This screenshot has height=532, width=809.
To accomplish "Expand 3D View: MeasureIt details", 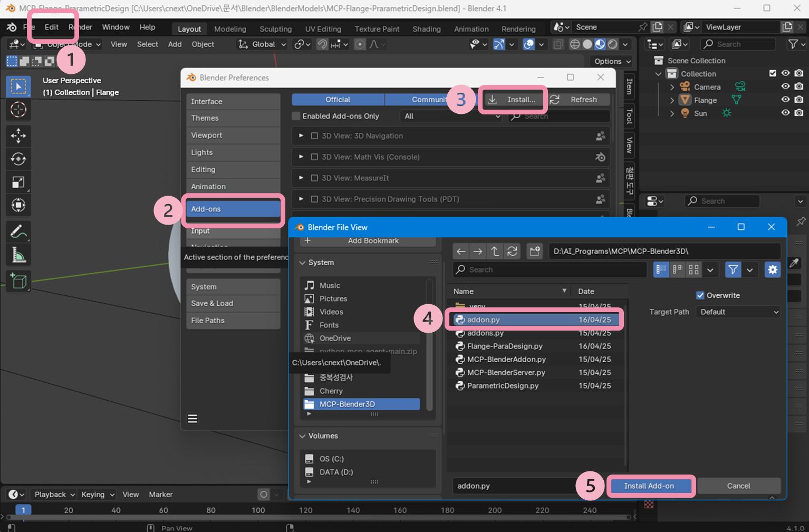I will point(301,178).
